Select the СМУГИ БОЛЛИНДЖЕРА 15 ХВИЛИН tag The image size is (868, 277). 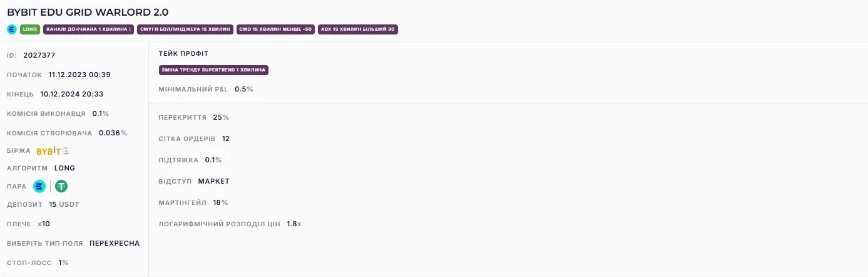click(x=185, y=29)
